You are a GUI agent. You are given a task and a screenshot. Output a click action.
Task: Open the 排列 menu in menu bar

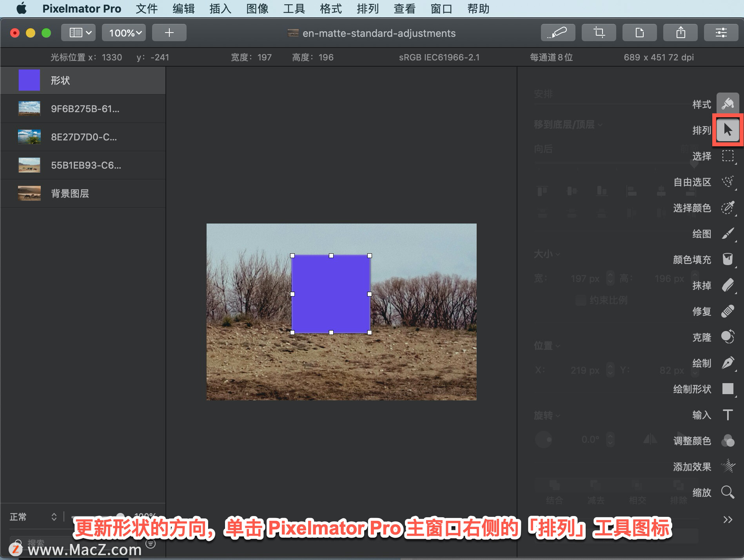(x=368, y=9)
